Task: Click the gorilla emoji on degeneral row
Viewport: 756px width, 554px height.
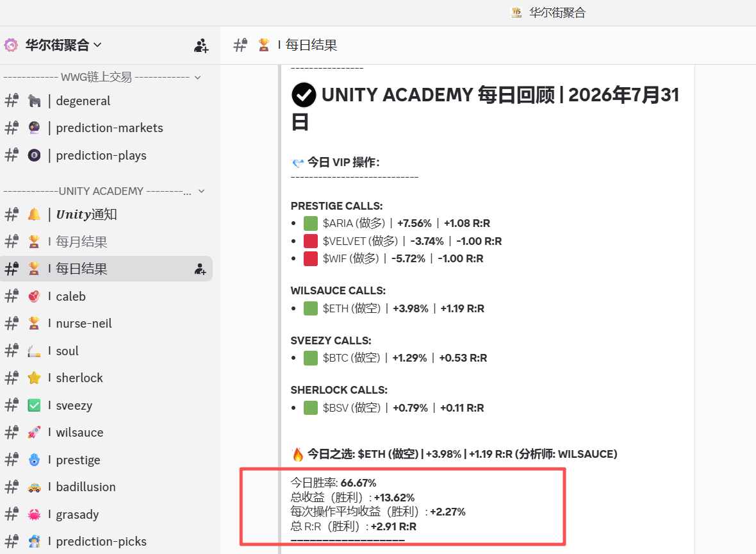Action: click(34, 101)
